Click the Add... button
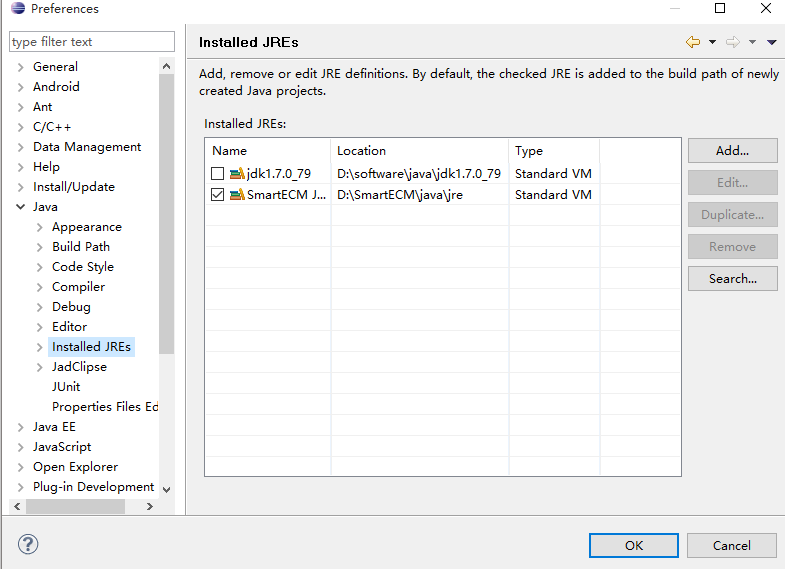This screenshot has width=785, height=569. tap(732, 151)
